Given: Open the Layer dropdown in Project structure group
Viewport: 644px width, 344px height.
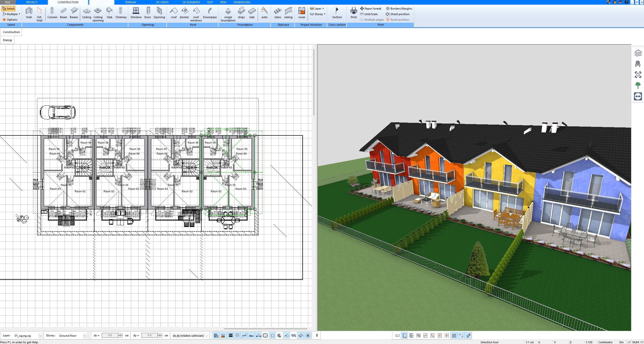Looking at the screenshot, I should coord(317,8).
